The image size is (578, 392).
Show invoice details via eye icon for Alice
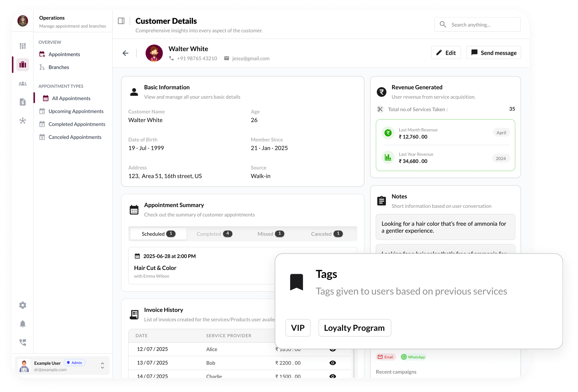point(333,349)
